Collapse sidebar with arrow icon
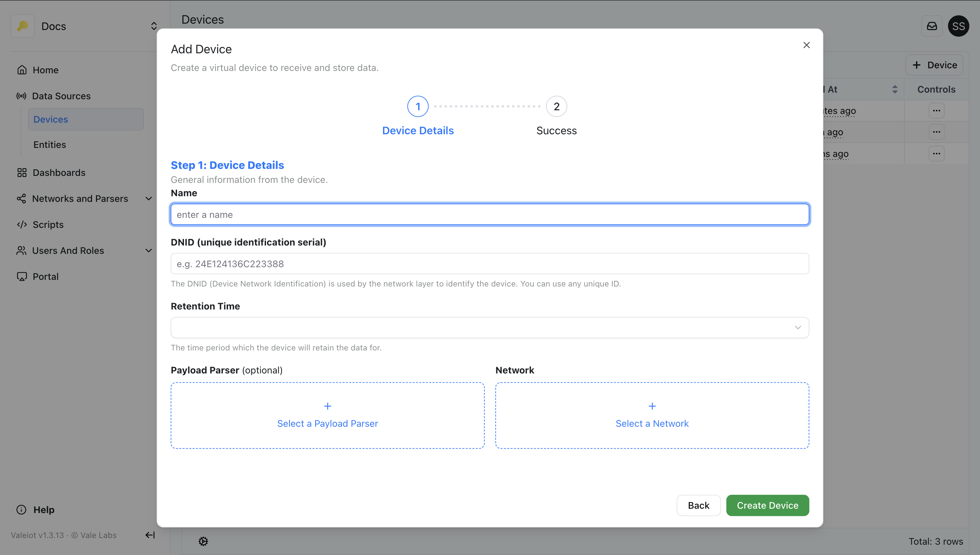980x555 pixels. tap(150, 535)
